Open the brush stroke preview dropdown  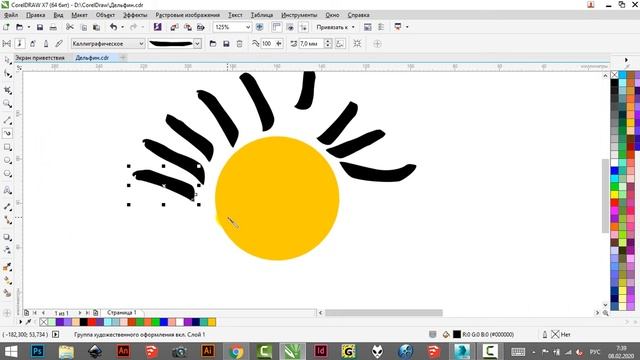tap(197, 43)
